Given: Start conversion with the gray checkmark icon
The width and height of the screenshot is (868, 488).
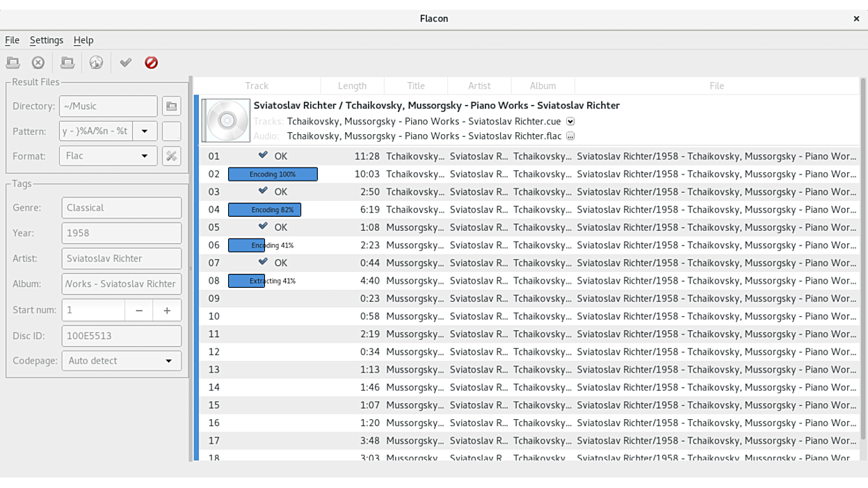Looking at the screenshot, I should point(125,63).
